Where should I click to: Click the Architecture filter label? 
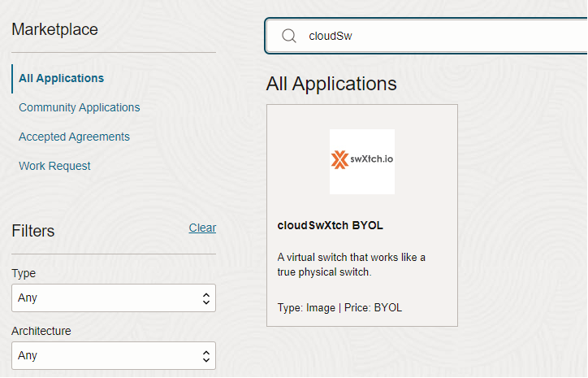(x=41, y=331)
